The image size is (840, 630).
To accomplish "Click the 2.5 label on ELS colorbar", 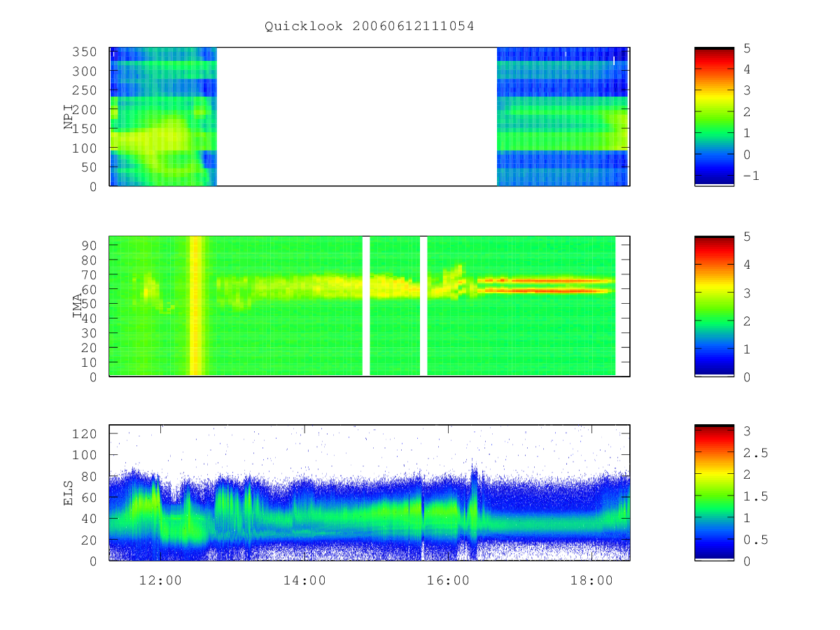I will click(x=755, y=453).
